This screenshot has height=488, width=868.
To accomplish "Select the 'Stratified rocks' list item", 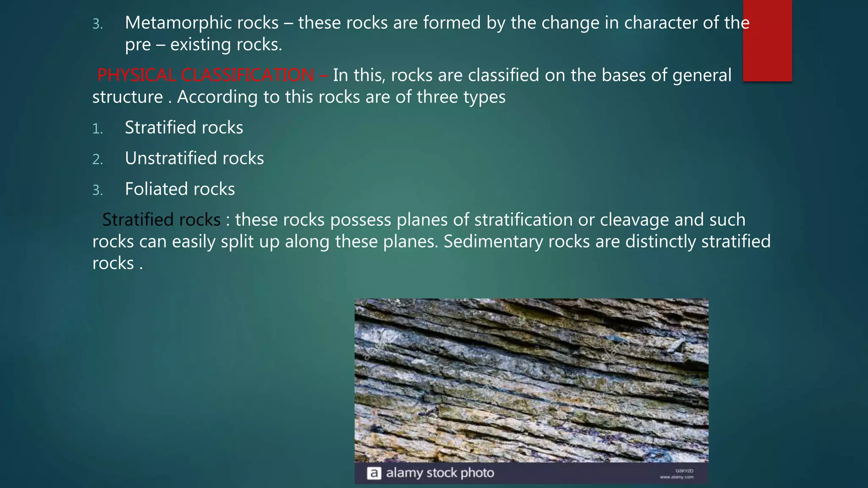I will 184,128.
